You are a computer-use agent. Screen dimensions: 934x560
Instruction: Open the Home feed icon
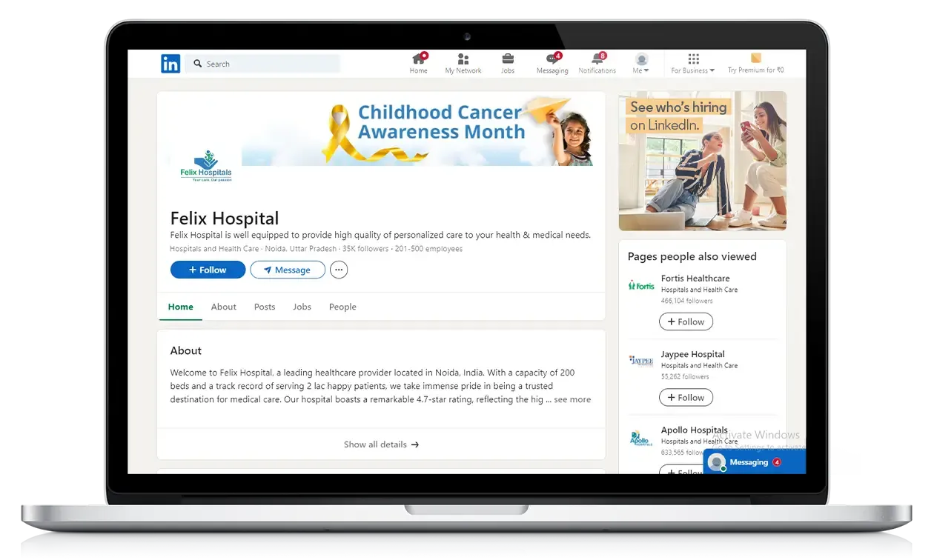click(419, 60)
